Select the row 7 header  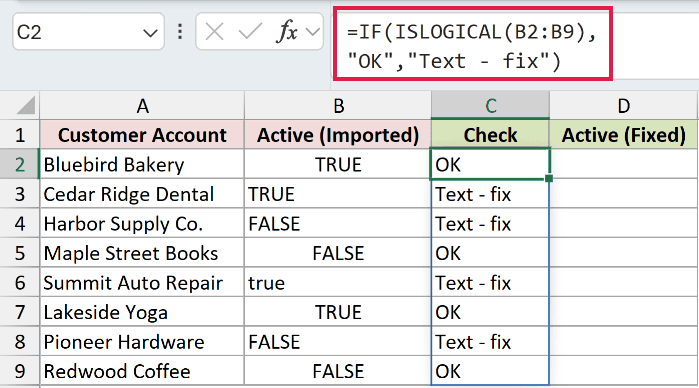pos(20,312)
